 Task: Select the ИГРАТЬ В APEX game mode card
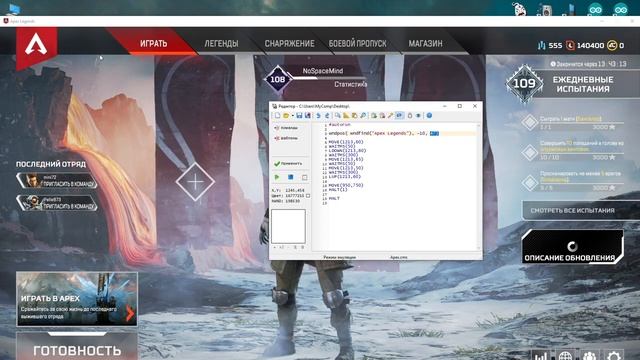[77, 299]
